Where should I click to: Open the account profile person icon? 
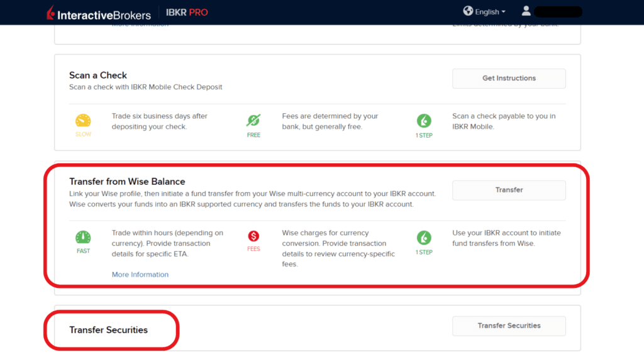tap(526, 10)
